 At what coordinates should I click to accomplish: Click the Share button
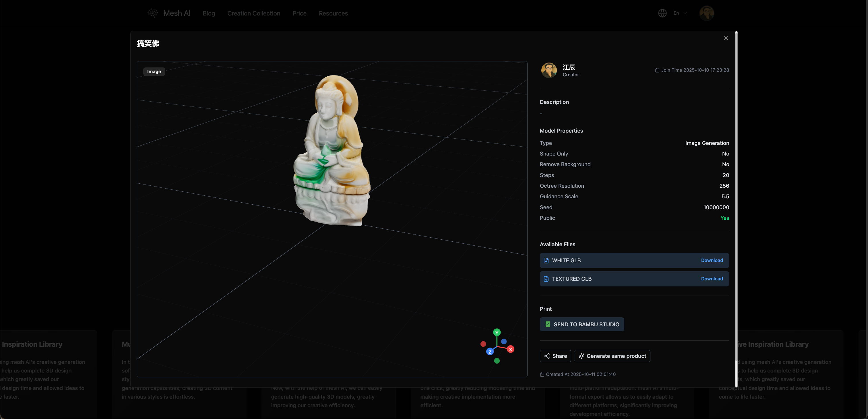(x=555, y=356)
